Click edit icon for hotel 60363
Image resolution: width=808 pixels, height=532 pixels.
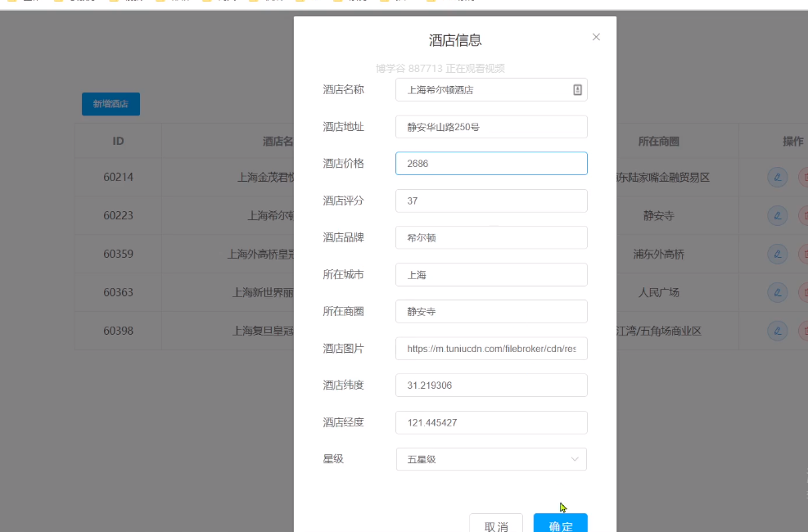pos(777,292)
